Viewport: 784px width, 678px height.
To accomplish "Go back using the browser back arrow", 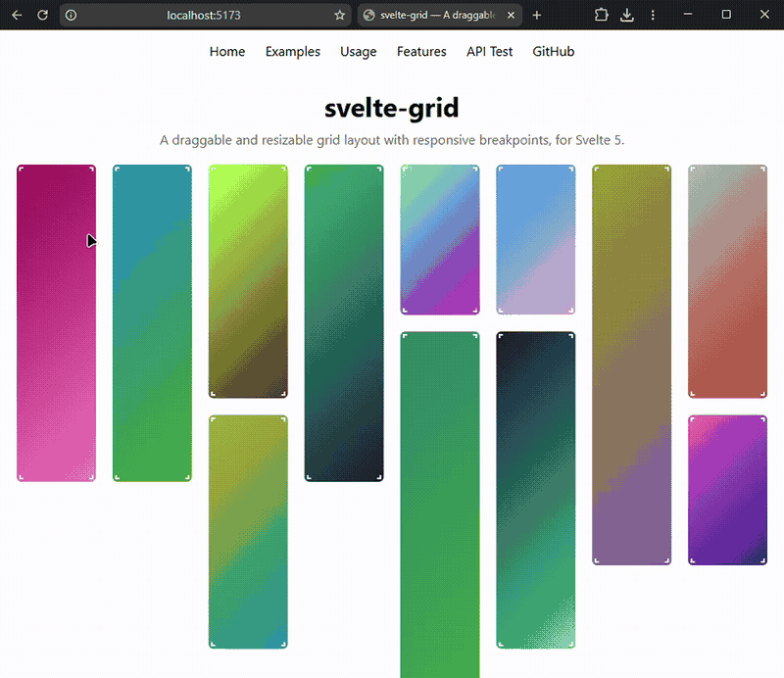I will point(17,15).
